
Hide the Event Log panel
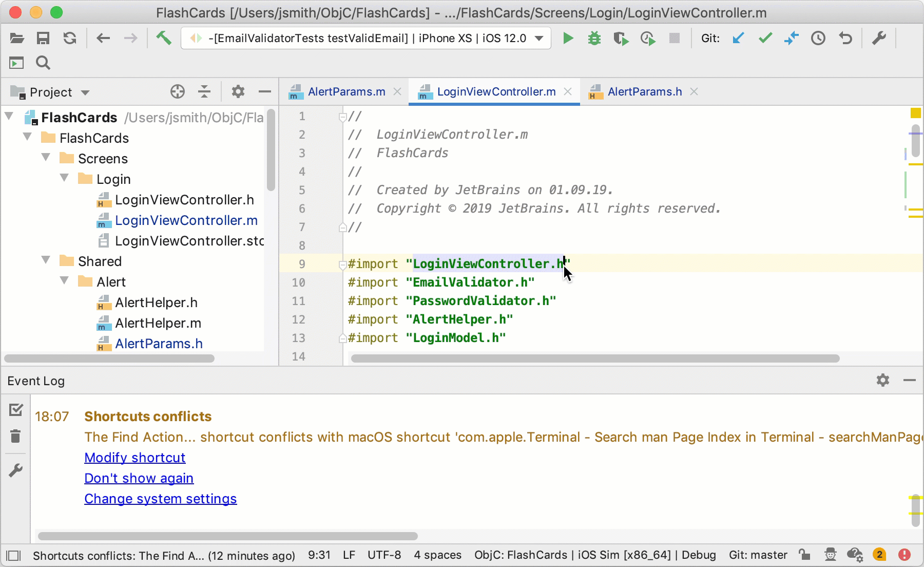pyautogui.click(x=910, y=381)
